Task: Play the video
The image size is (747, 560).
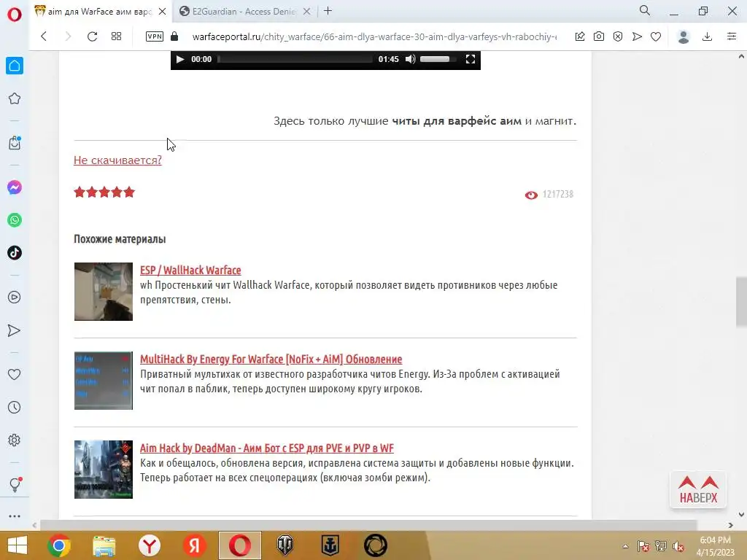Action: pyautogui.click(x=180, y=59)
